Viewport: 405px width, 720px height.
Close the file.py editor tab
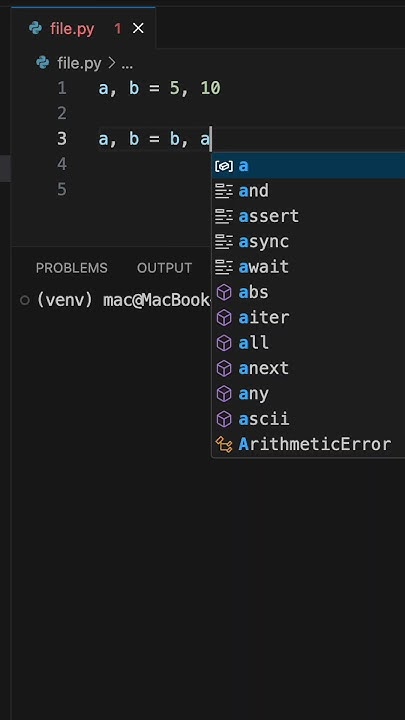pos(138,28)
